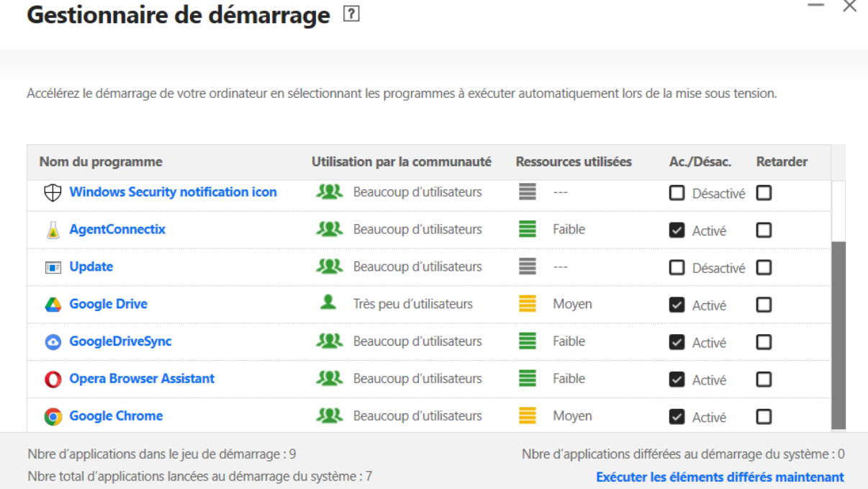The width and height of the screenshot is (868, 489).
Task: Click the yellow resource bars for Google Chrome
Action: 527,416
